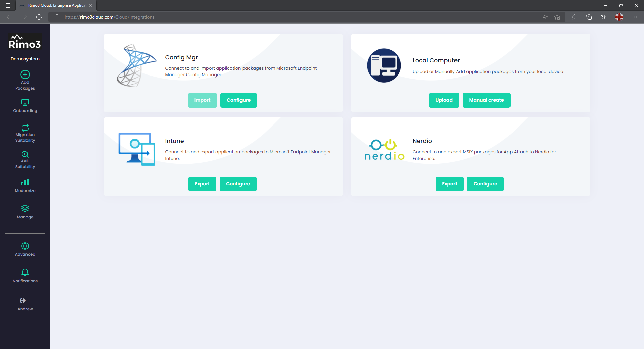This screenshot has width=644, height=349.
Task: Open browser collections
Action: click(x=589, y=17)
